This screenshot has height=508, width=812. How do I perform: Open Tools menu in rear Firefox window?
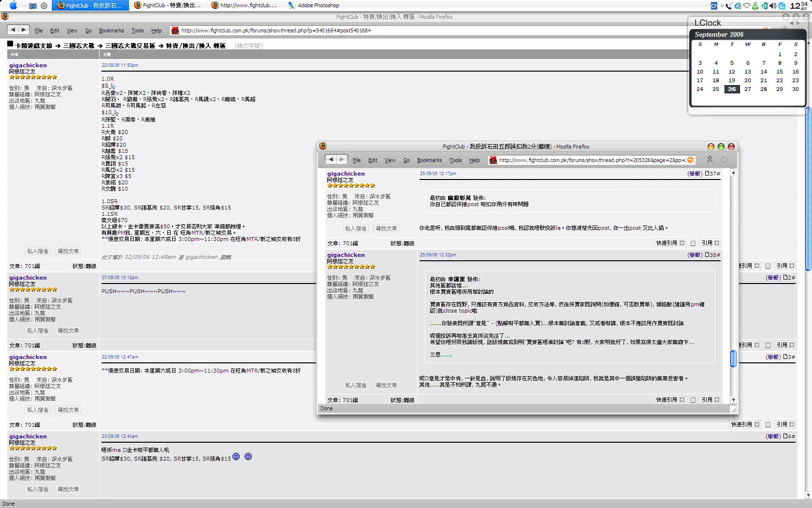(x=138, y=30)
